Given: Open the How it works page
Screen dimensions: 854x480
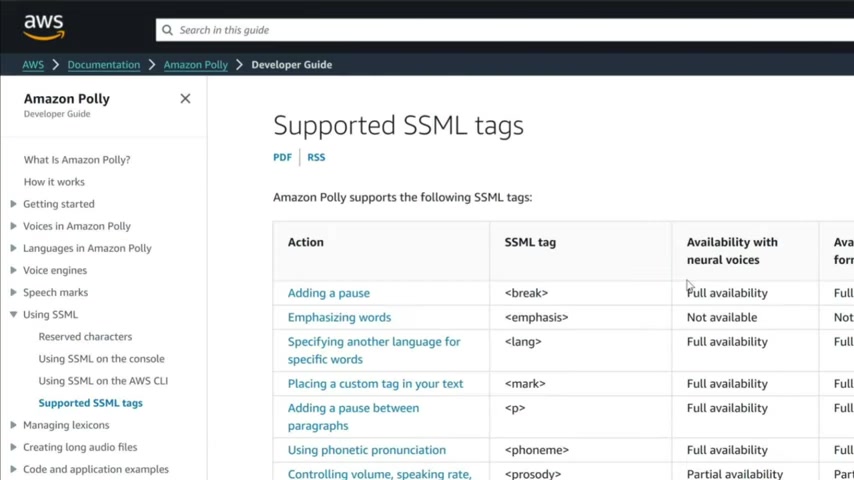Looking at the screenshot, I should pos(54,182).
